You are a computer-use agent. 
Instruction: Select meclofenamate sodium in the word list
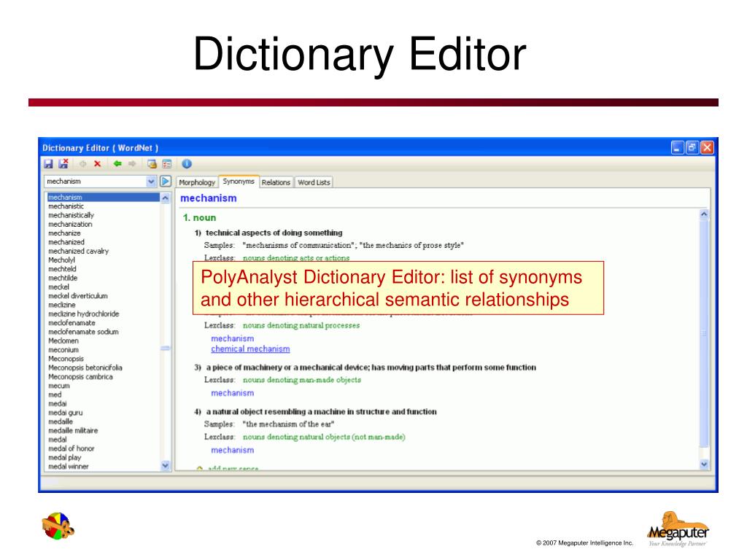[x=83, y=332]
